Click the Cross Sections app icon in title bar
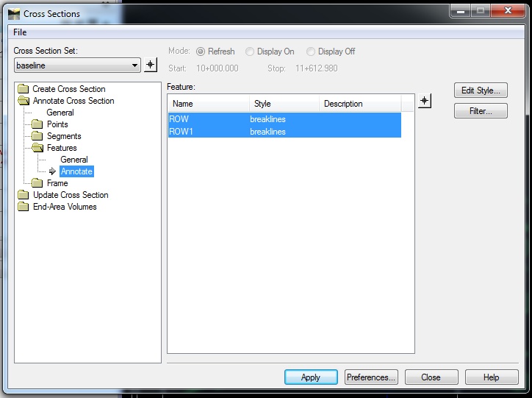Screen dimensions: 532x398 point(14,14)
